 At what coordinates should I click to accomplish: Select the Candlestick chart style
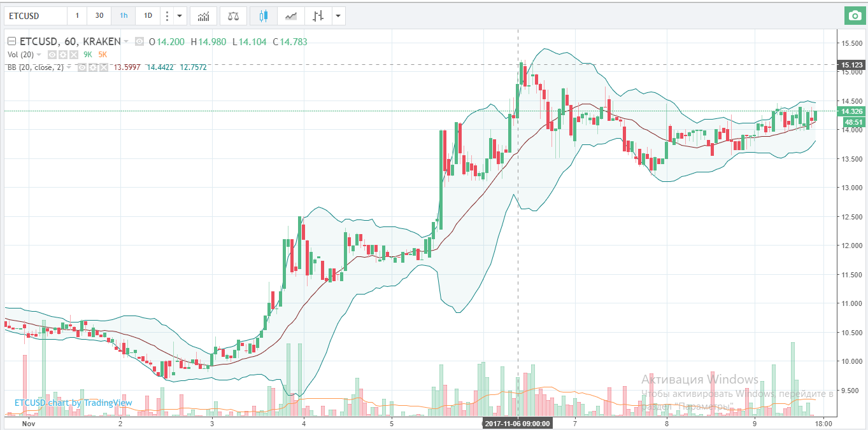point(264,15)
